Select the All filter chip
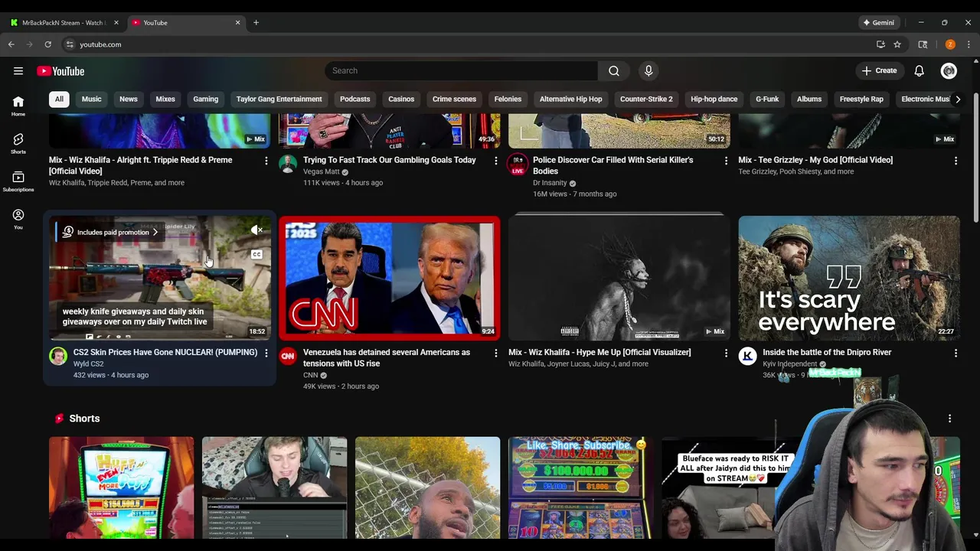This screenshot has width=980, height=551. click(x=59, y=99)
